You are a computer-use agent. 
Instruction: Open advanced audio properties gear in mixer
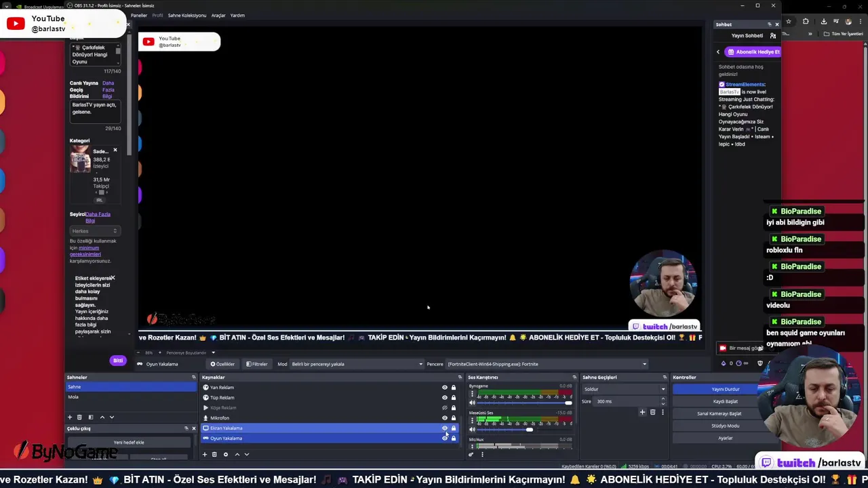471,454
